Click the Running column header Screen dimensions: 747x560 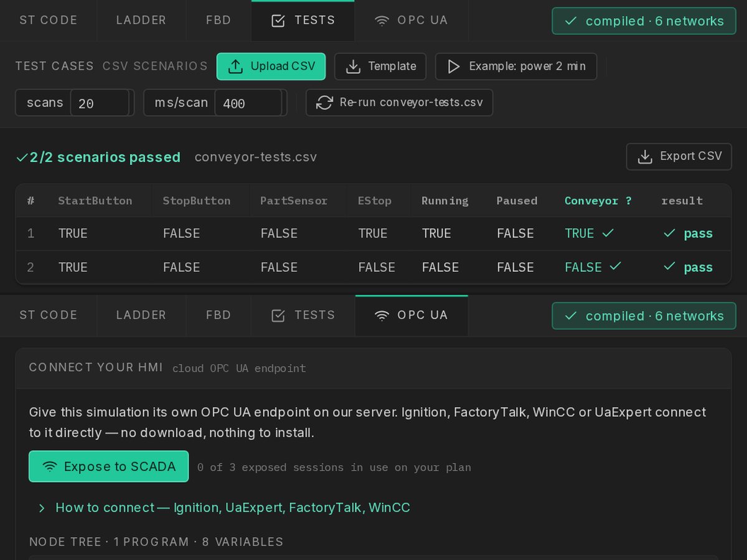[445, 200]
